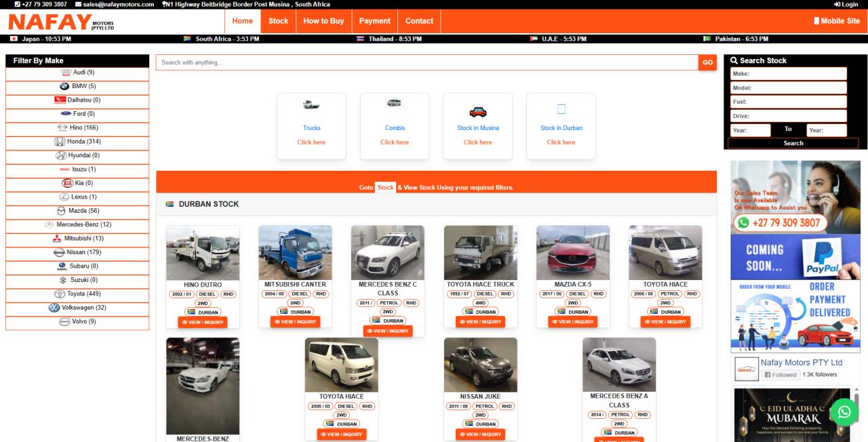Select the Make field in Search Stock
Viewport: 868px width, 442px height.
tap(788, 74)
